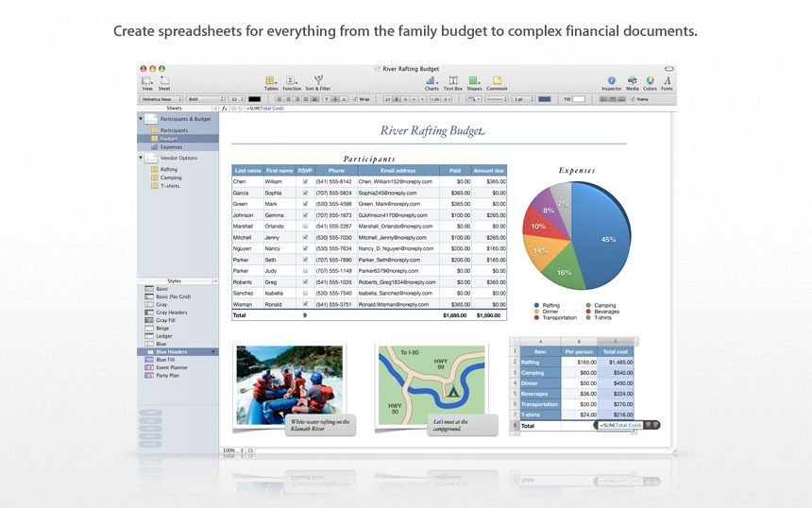Toggle the table Name checkbox
The height and width of the screenshot is (508, 812).
[633, 99]
